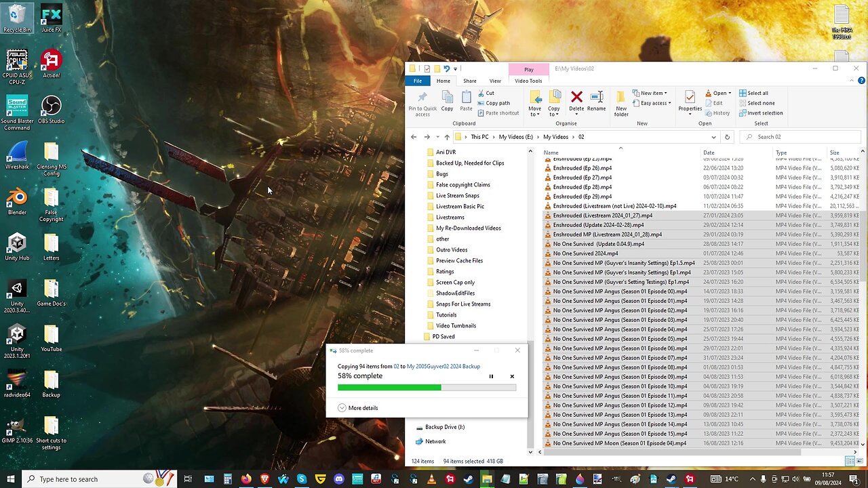Switch to the Share tab

pyautogui.click(x=469, y=81)
